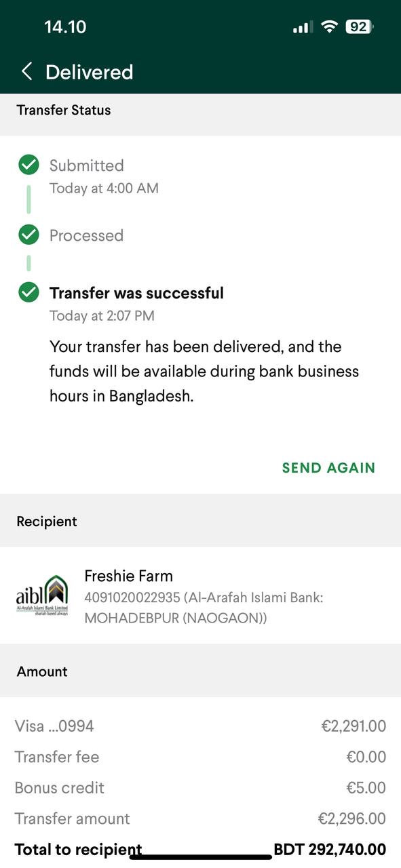Viewport: 401px width, 868px height.
Task: Tap the Al-Arafah Islami Bank logo
Action: coord(42,595)
